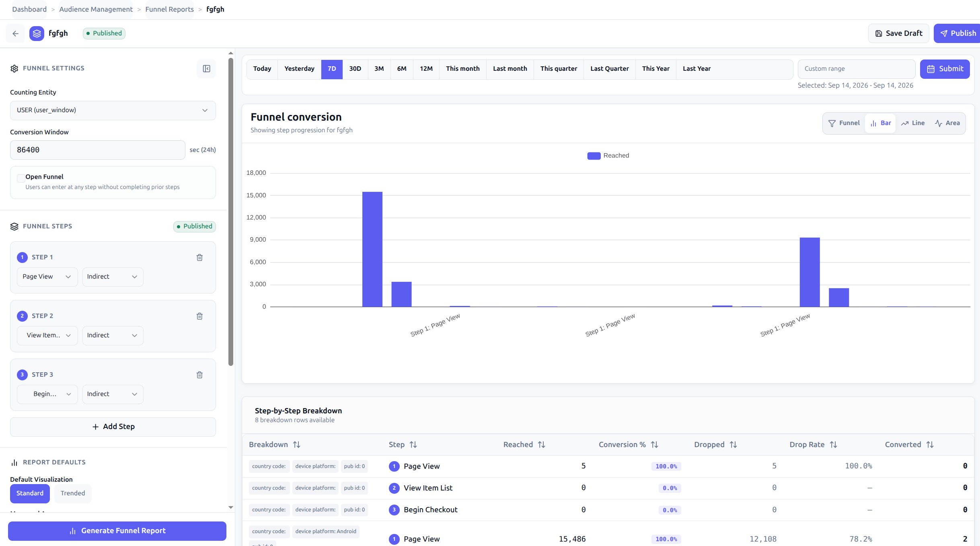
Task: Select Trended default visualization
Action: coord(73,493)
